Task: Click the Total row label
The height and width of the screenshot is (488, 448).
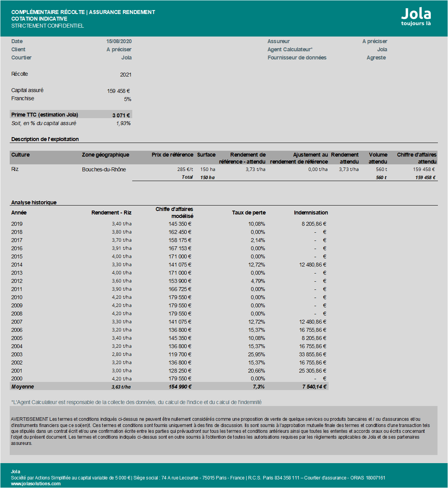Action: 187,177
